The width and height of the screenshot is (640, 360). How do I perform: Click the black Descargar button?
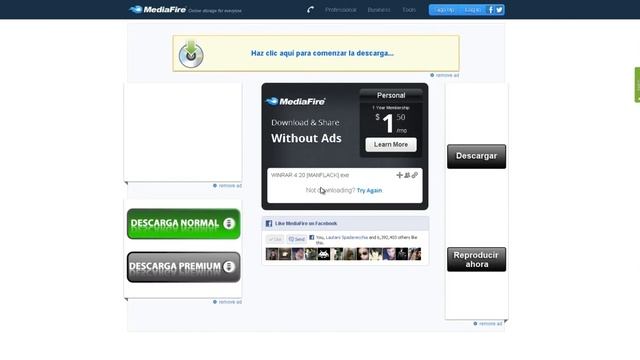pyautogui.click(x=476, y=156)
